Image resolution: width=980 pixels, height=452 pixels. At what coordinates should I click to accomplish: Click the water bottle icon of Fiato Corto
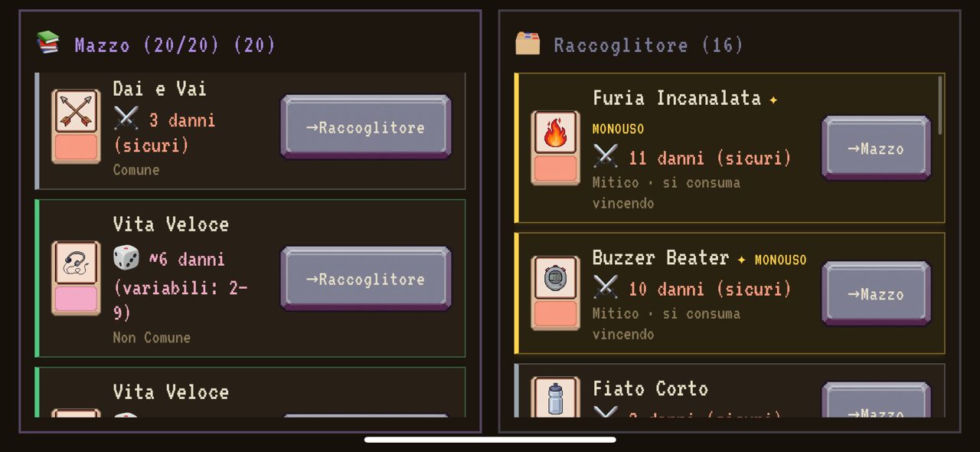555,398
